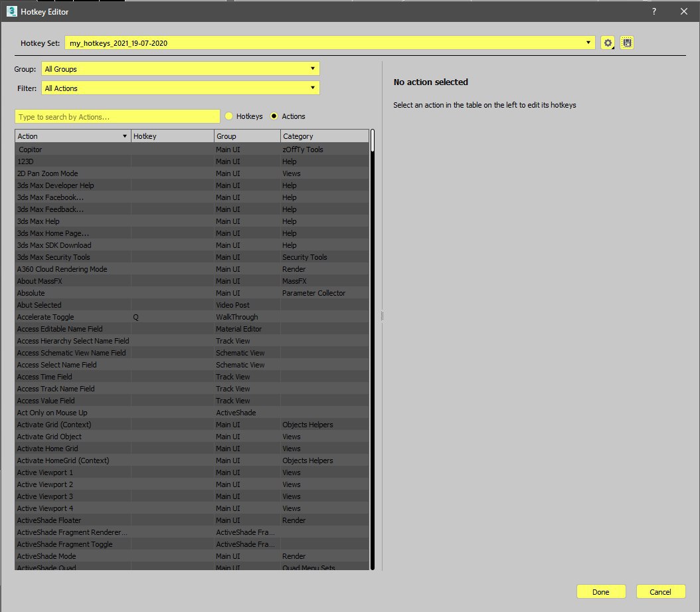Screen dimensions: 700x612
Task: Open hotkey set settings gear icon
Action: click(x=607, y=43)
